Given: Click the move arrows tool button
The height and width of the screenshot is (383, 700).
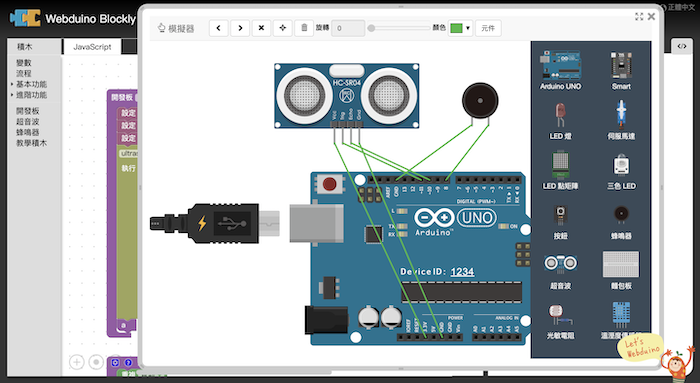Looking at the screenshot, I should coord(283,28).
